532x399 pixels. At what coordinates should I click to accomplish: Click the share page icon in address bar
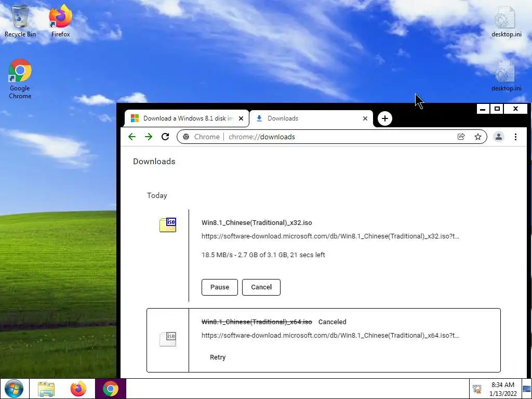click(x=461, y=137)
